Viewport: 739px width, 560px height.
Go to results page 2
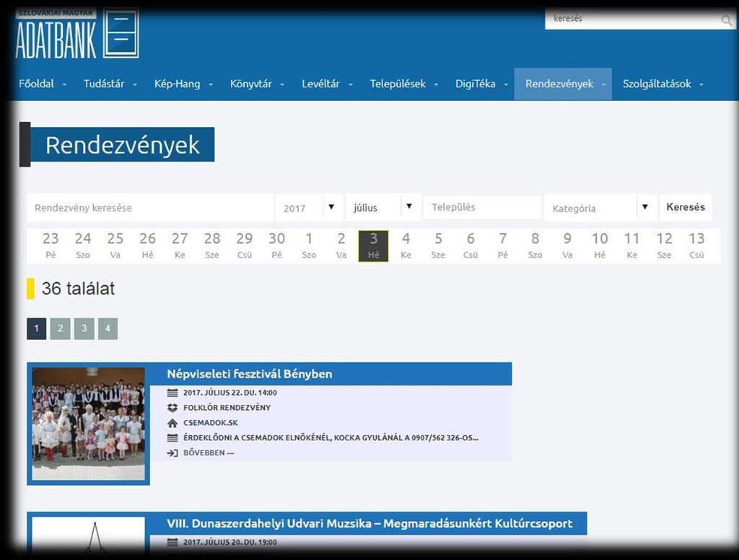click(x=61, y=328)
